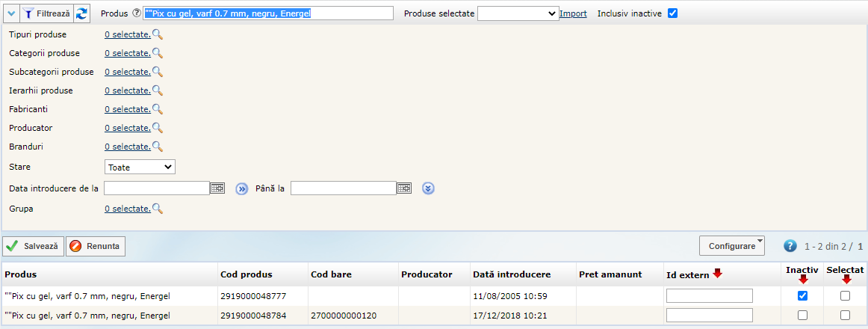Click the magnifier icon next to Tipuri produse
This screenshot has width=868, height=329.
tap(158, 34)
